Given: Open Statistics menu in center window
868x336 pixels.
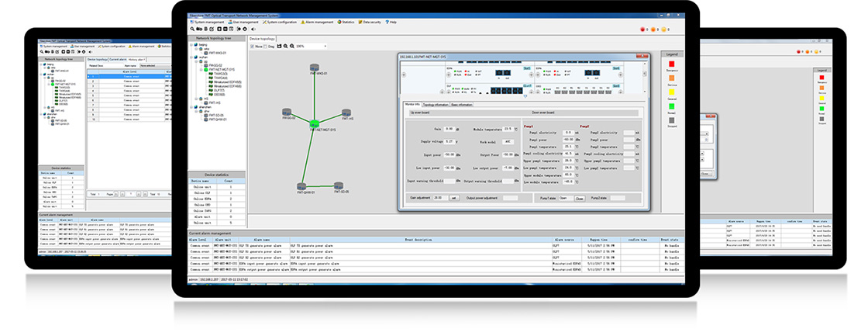Looking at the screenshot, I should coord(346,23).
